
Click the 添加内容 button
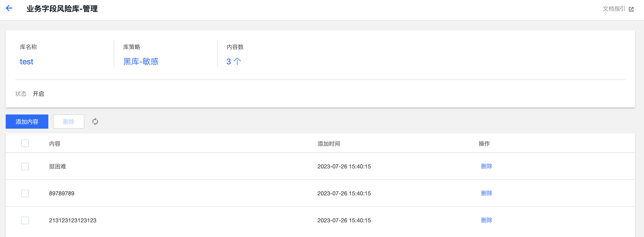tap(27, 122)
